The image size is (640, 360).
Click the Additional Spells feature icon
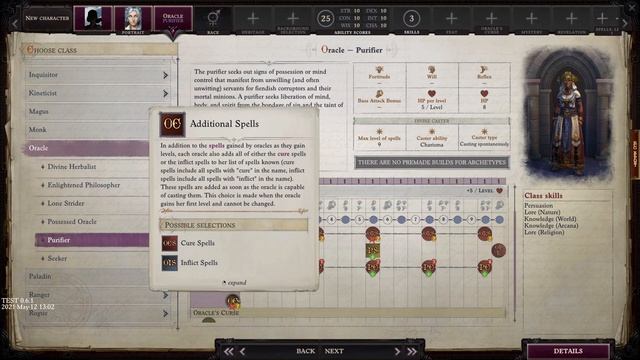tap(172, 124)
